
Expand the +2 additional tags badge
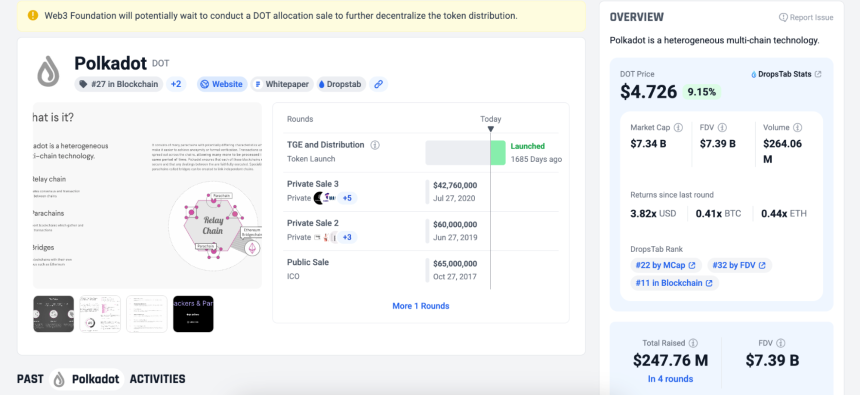pyautogui.click(x=176, y=84)
